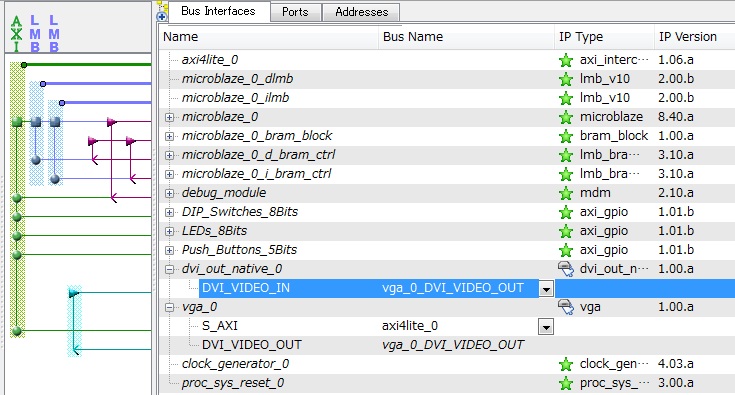The width and height of the screenshot is (735, 395).
Task: Click d_bram_ctrl LMB circle connector
Action: [36, 160]
